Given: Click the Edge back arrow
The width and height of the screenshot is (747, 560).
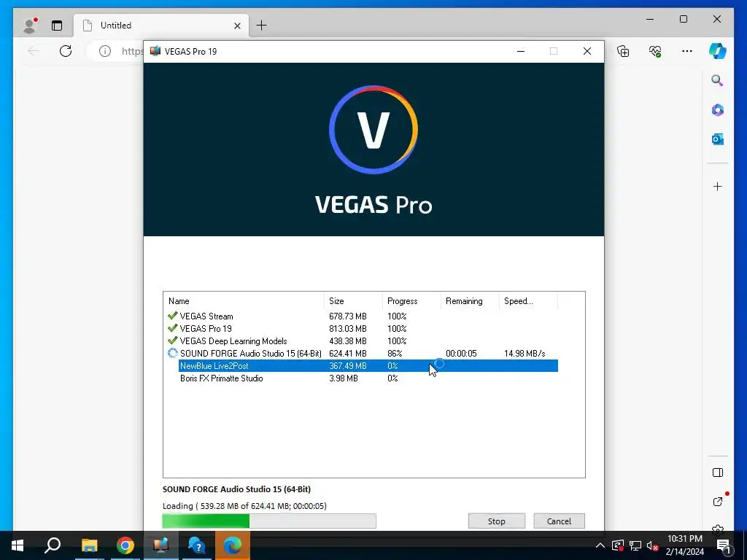Looking at the screenshot, I should (34, 51).
